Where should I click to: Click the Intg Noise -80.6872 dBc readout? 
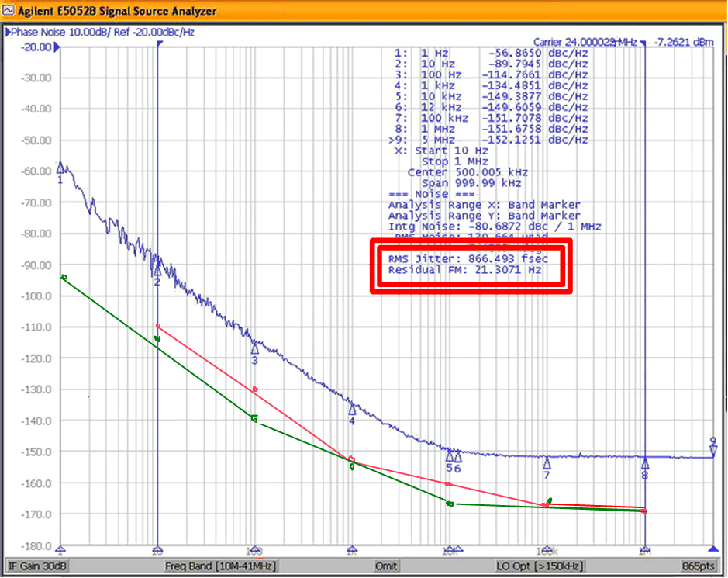click(495, 227)
